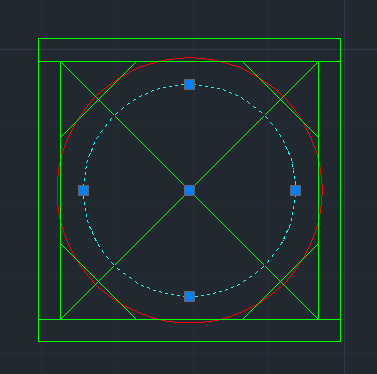This screenshot has width=377, height=374.
Task: Select the bottom edge of the outer green rectangle
Action: pos(189,341)
